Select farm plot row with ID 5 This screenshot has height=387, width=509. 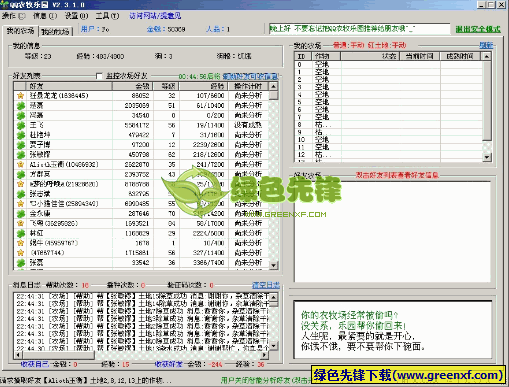click(388, 102)
